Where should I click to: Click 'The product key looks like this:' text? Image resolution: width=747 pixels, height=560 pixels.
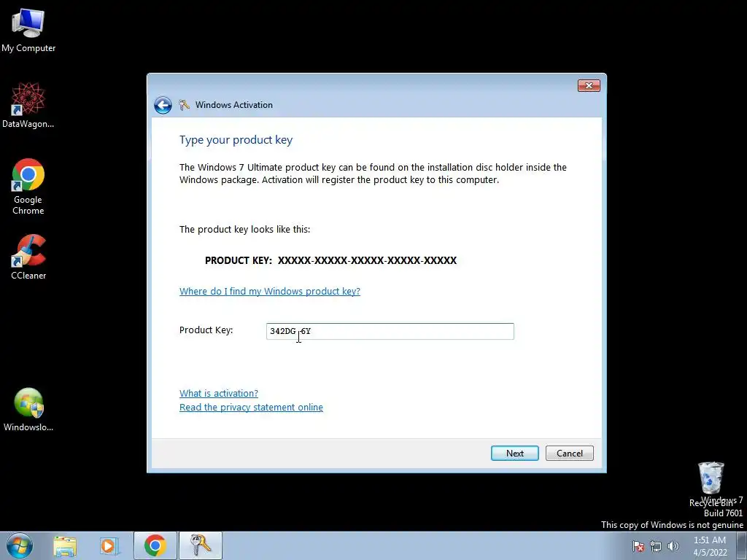coord(244,230)
